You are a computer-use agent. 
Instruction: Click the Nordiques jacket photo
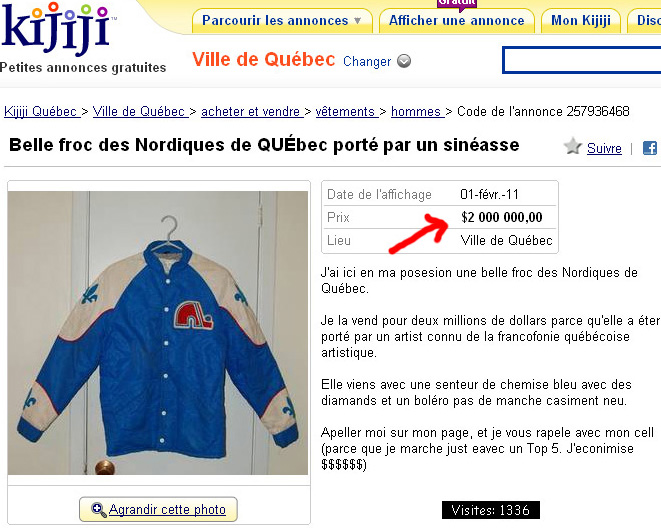[x=158, y=333]
